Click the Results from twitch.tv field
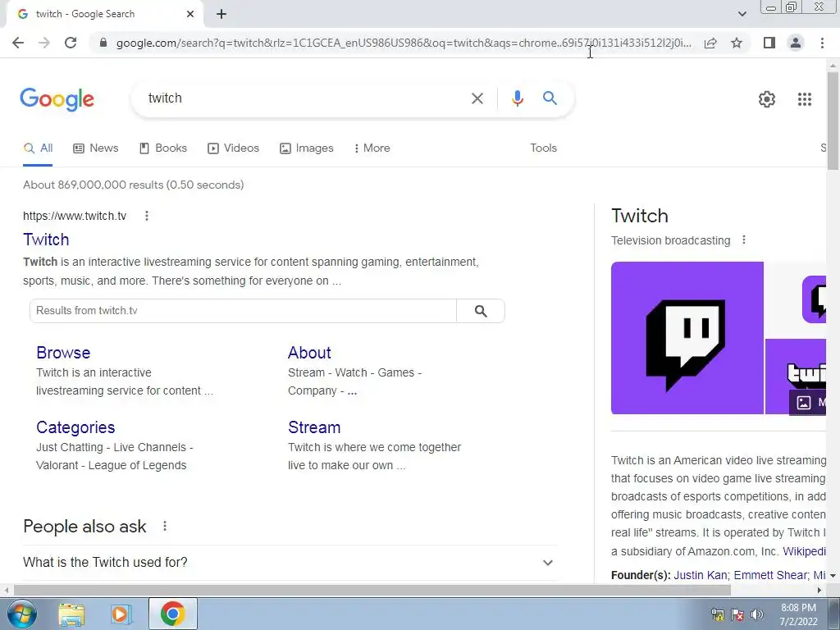 (243, 311)
